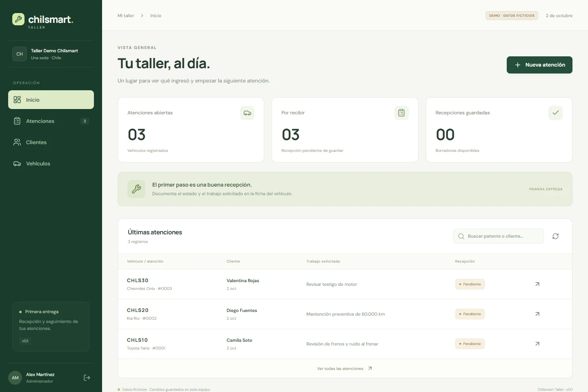Screen dimensions: 588x392
Task: Open the CHLS20 row arrow icon
Action: [x=537, y=314]
